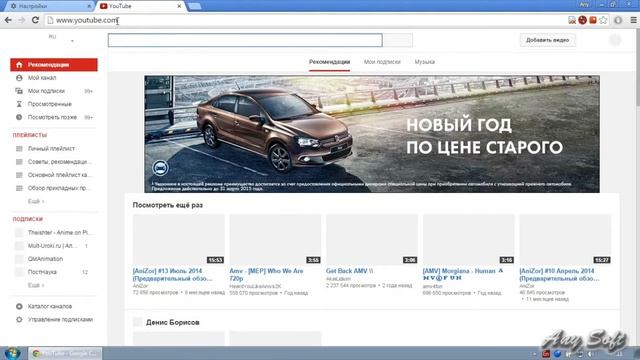This screenshot has width=640, height=360.
Task: Click thumbnail of the 15:53 video
Action: (x=178, y=240)
